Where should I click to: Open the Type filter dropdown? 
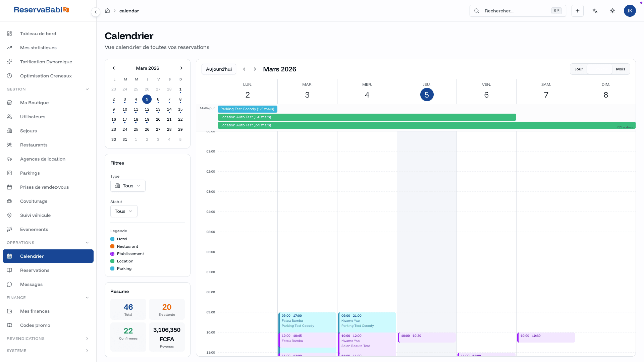(x=128, y=186)
